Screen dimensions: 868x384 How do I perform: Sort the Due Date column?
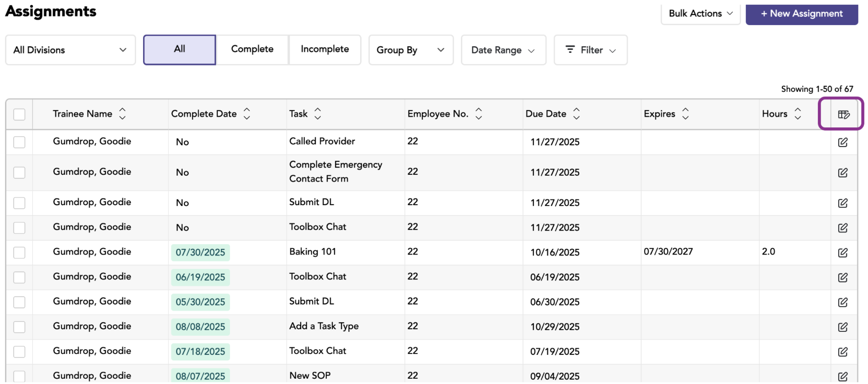[576, 114]
